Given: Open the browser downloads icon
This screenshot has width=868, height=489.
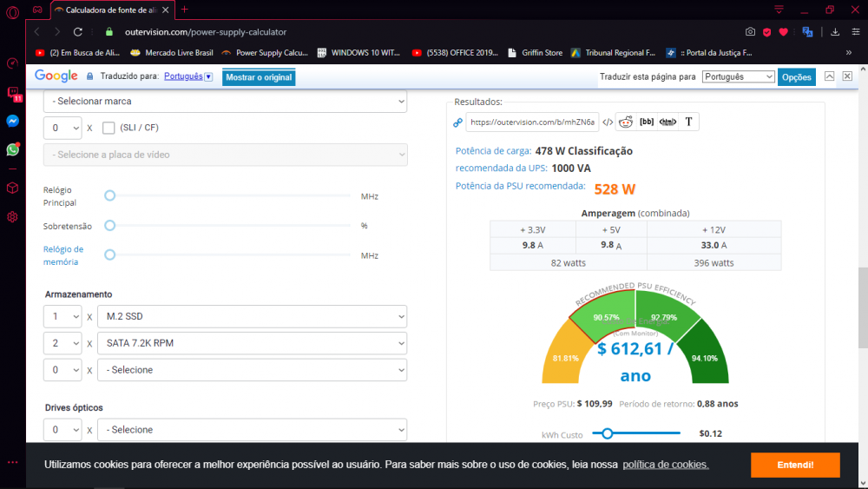Looking at the screenshot, I should tap(835, 32).
